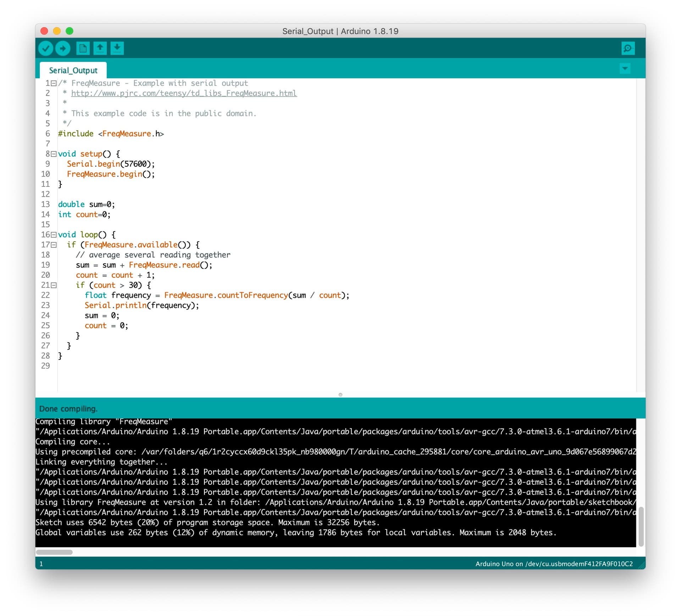The image size is (681, 616).
Task: Collapse the loop() function fold marker
Action: tap(54, 235)
